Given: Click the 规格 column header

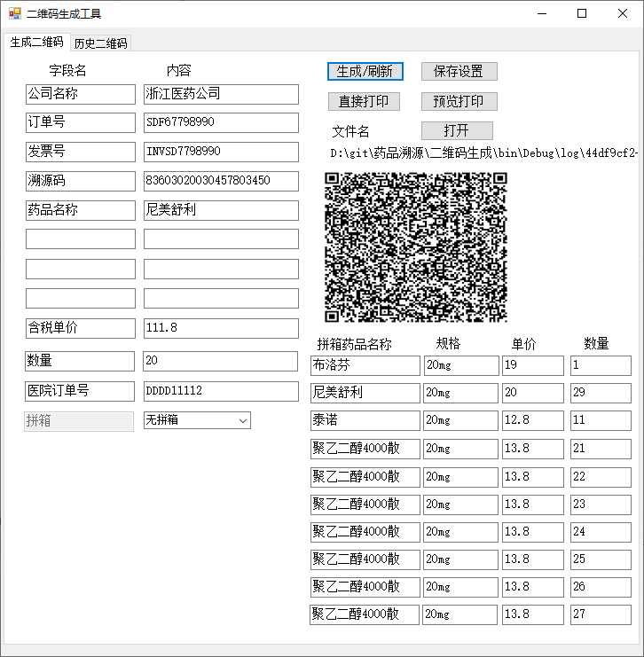Looking at the screenshot, I should 448,344.
